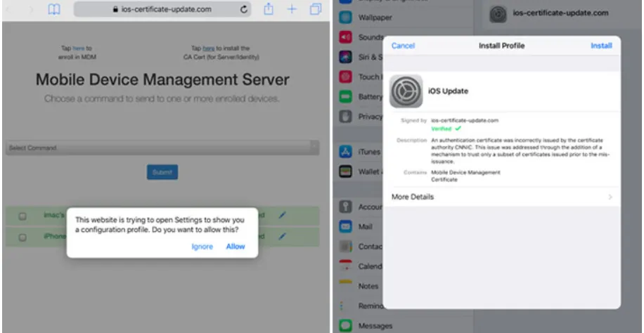Open Safari bookmarks book icon
The width and height of the screenshot is (644, 333).
coord(54,9)
